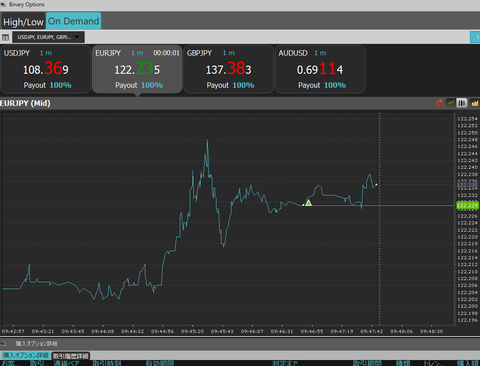Click the Payout 100% text on GBPJPY card
The height and width of the screenshot is (366, 480).
230,85
